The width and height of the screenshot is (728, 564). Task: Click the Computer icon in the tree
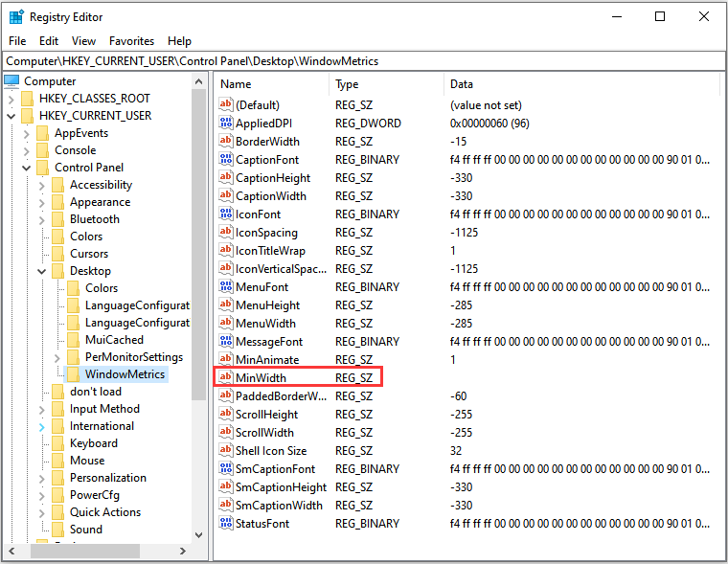pos(11,81)
